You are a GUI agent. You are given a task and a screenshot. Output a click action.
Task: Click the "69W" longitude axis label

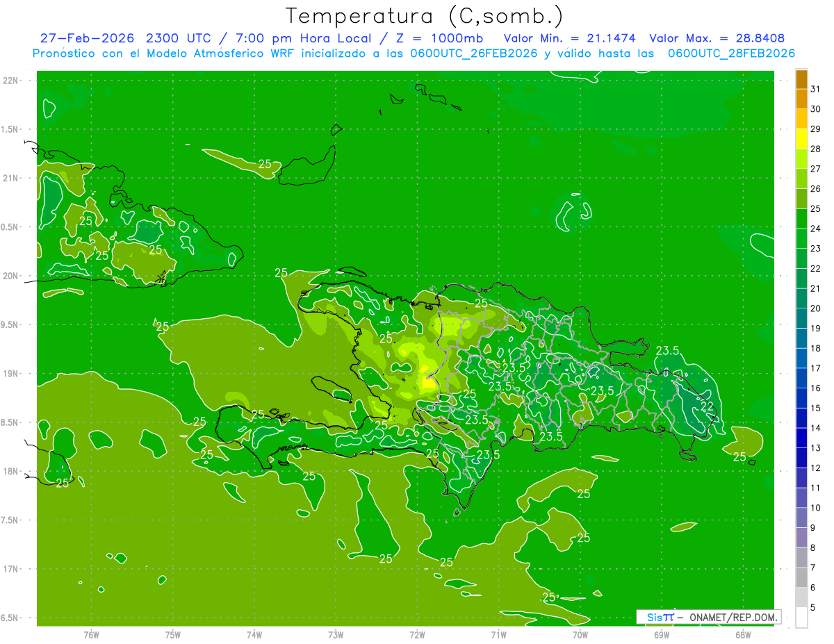pyautogui.click(x=662, y=634)
